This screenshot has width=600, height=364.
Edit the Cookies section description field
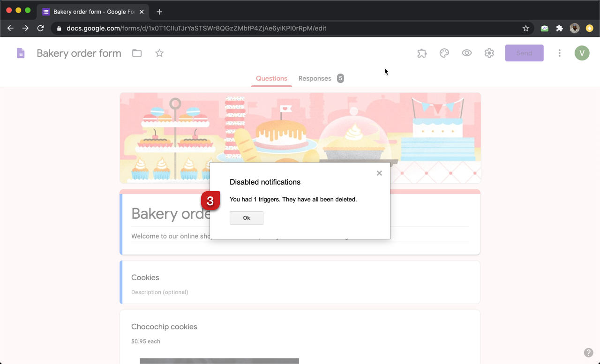point(159,292)
